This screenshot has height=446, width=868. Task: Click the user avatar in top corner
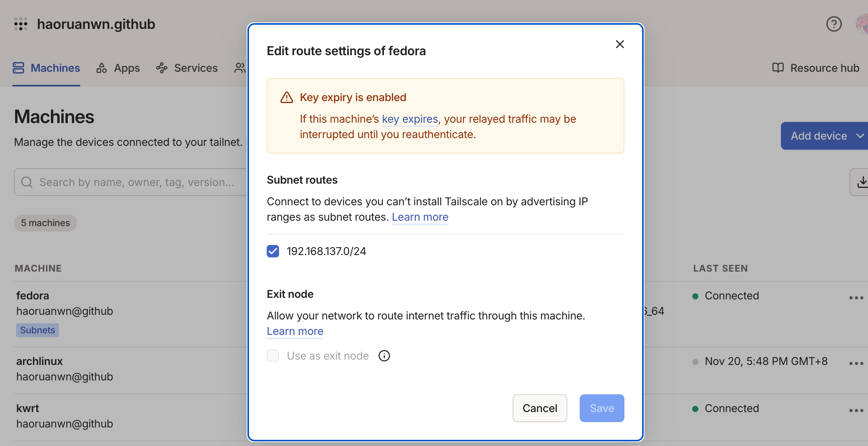pyautogui.click(x=863, y=24)
